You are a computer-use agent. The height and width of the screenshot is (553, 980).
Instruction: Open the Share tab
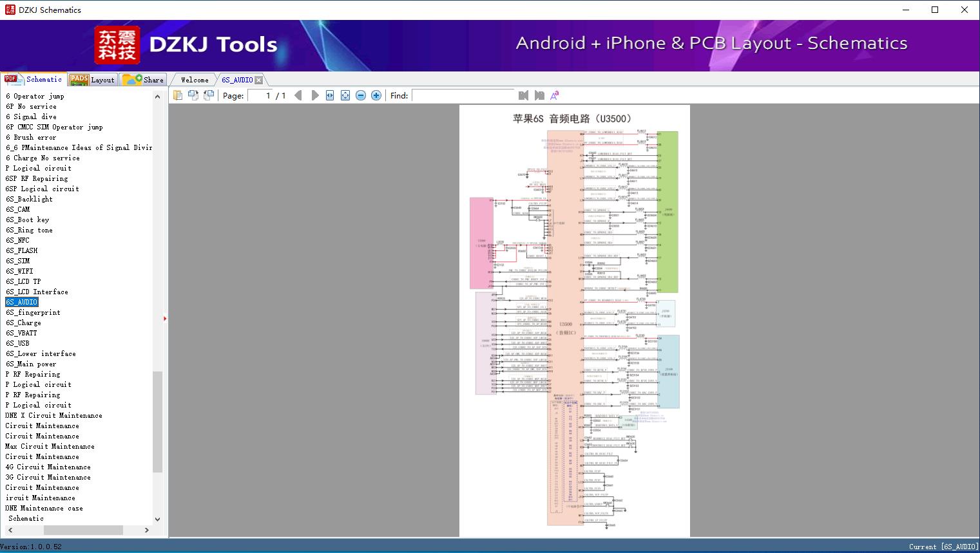coord(143,79)
